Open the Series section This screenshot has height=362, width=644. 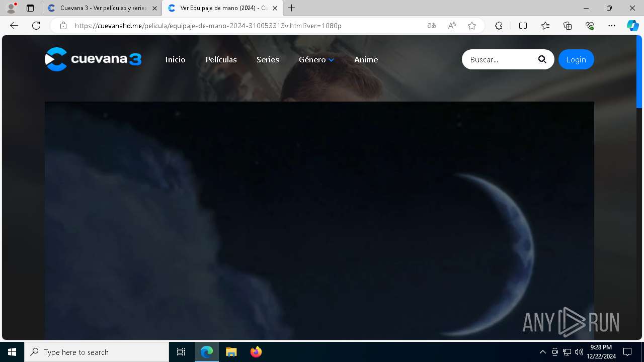268,59
